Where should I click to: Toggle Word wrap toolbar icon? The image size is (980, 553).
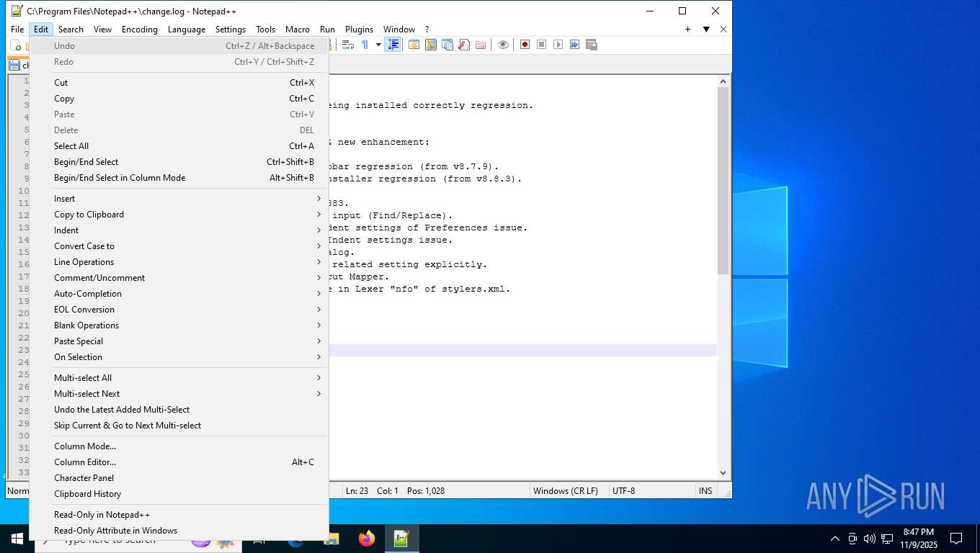(x=348, y=45)
